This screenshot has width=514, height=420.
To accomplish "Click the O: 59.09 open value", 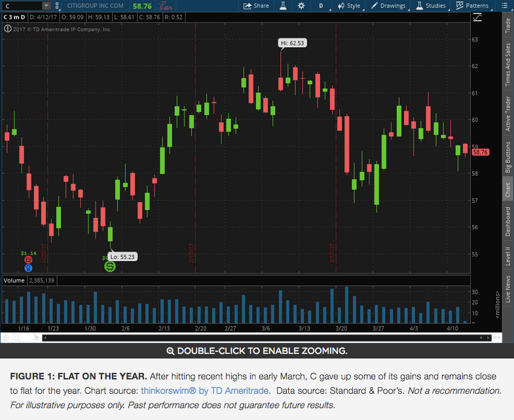I will pyautogui.click(x=73, y=17).
